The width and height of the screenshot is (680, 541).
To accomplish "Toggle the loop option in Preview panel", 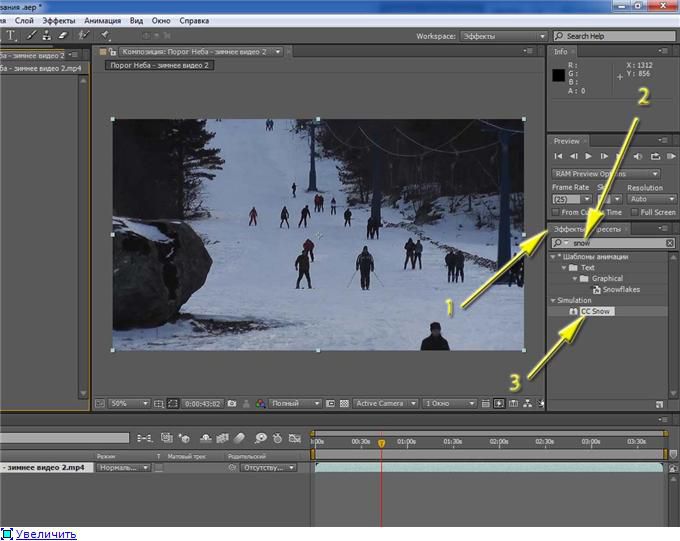I will tap(655, 157).
